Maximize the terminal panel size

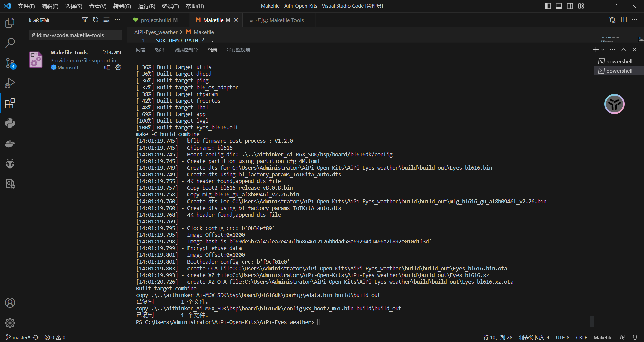[x=623, y=50]
